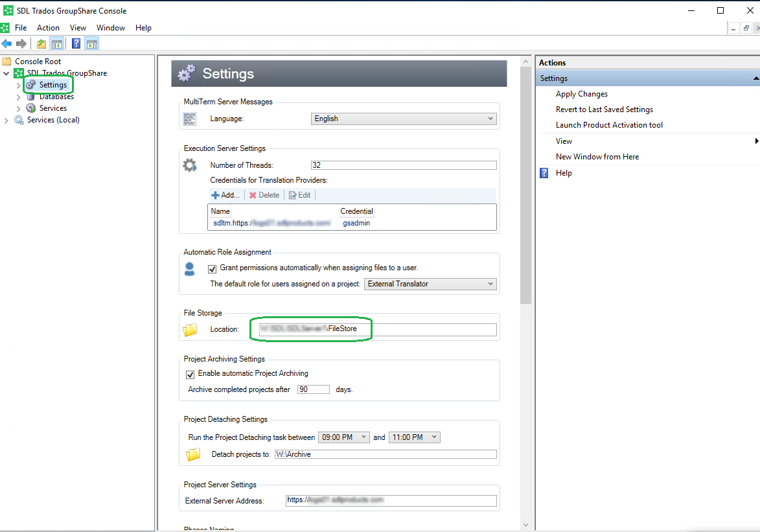This screenshot has height=532, width=760.
Task: Click Apply Changes action
Action: point(582,94)
